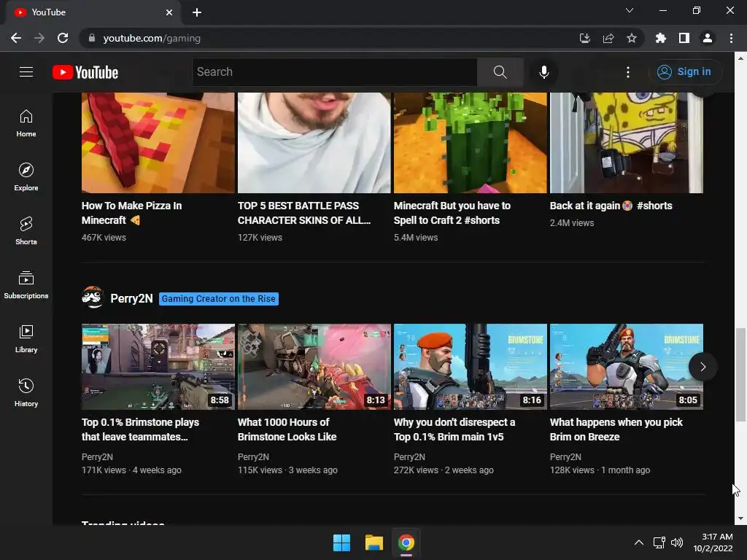The image size is (747, 560).
Task: Open History in sidebar
Action: pyautogui.click(x=26, y=392)
